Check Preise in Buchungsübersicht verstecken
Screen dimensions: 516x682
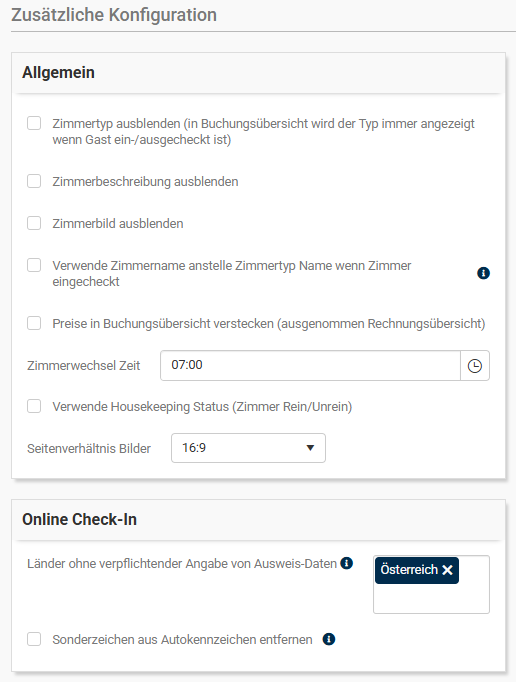click(34, 323)
